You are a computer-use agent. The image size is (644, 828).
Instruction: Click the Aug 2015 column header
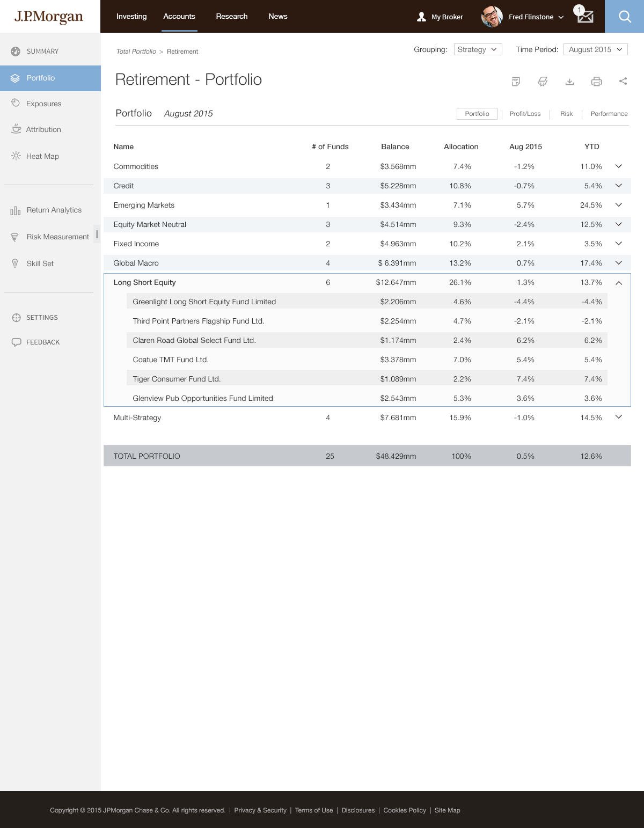[x=525, y=146]
